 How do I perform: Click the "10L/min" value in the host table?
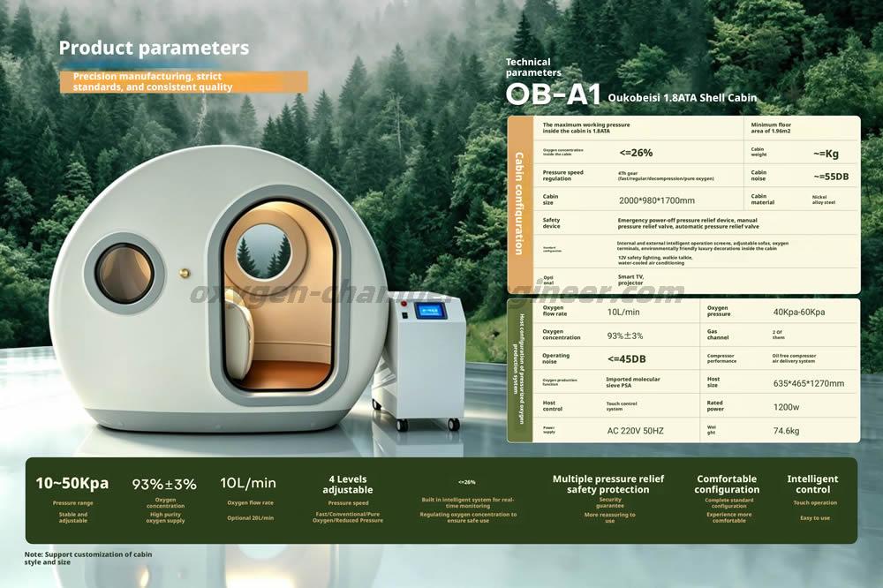tap(623, 312)
